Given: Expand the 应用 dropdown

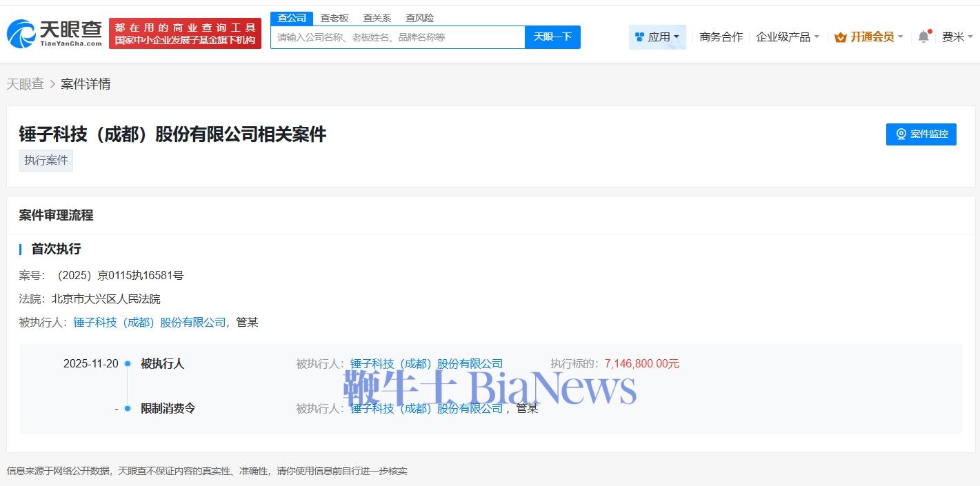Looking at the screenshot, I should tap(657, 37).
